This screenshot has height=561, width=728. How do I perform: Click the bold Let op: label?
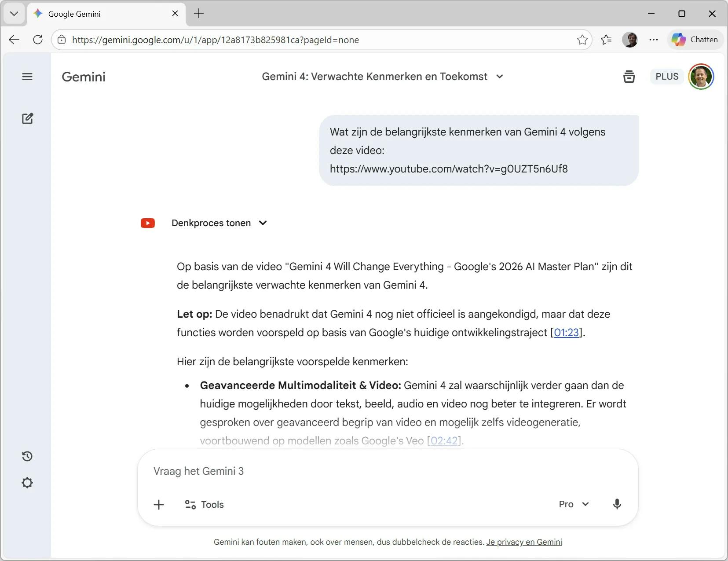(x=194, y=314)
